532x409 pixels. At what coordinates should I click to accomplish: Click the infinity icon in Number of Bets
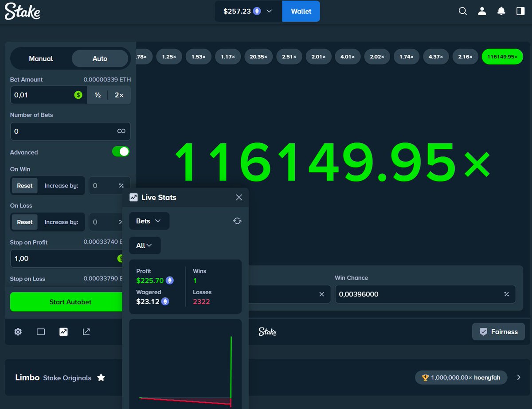pos(121,131)
